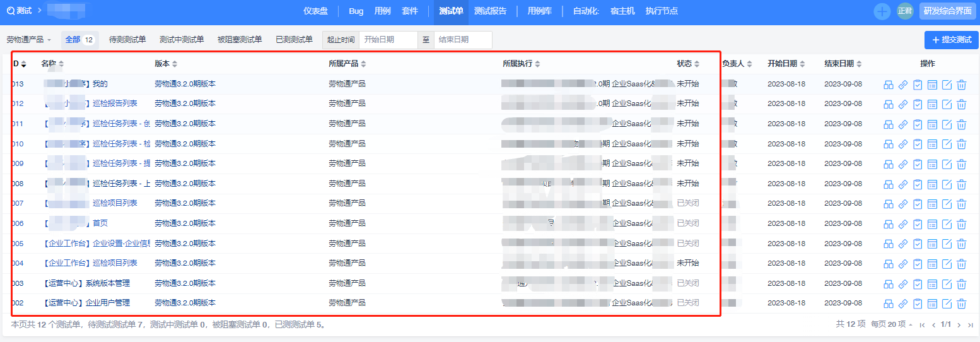This screenshot has width=980, height=342.
Task: Click chain link icon in row 003 系统版本管理
Action: tap(903, 284)
